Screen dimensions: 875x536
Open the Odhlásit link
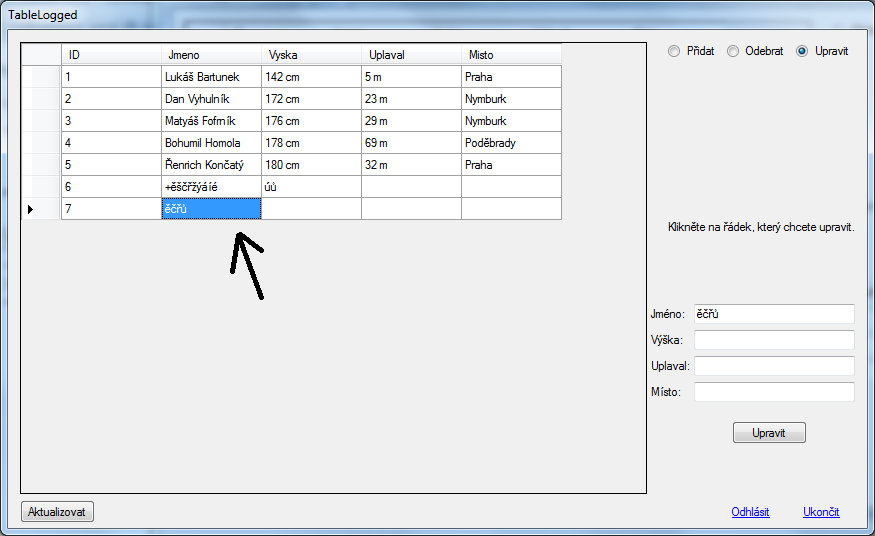tap(750, 512)
